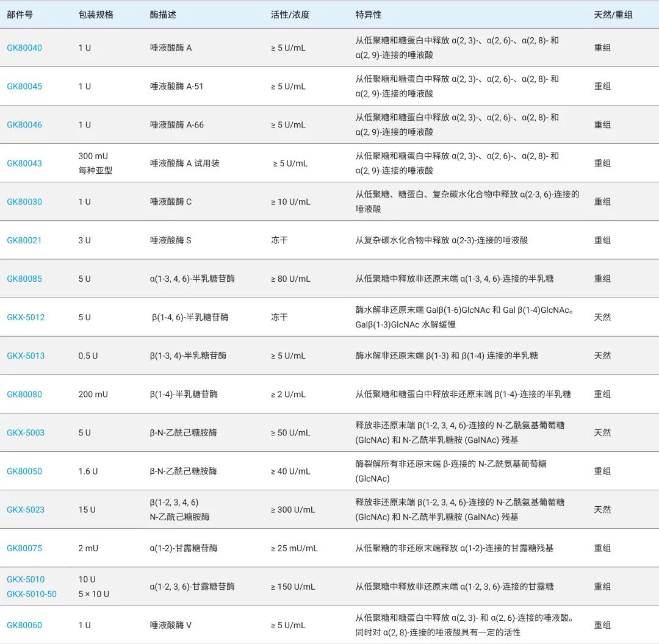Click the 特异性 column header
Image resolution: width=659 pixels, height=644 pixels.
(369, 15)
